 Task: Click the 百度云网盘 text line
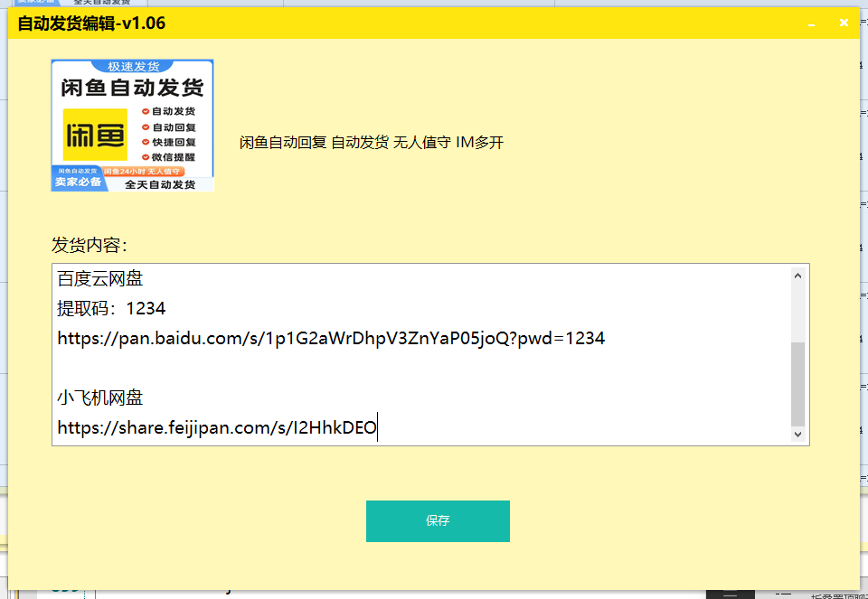[x=100, y=278]
